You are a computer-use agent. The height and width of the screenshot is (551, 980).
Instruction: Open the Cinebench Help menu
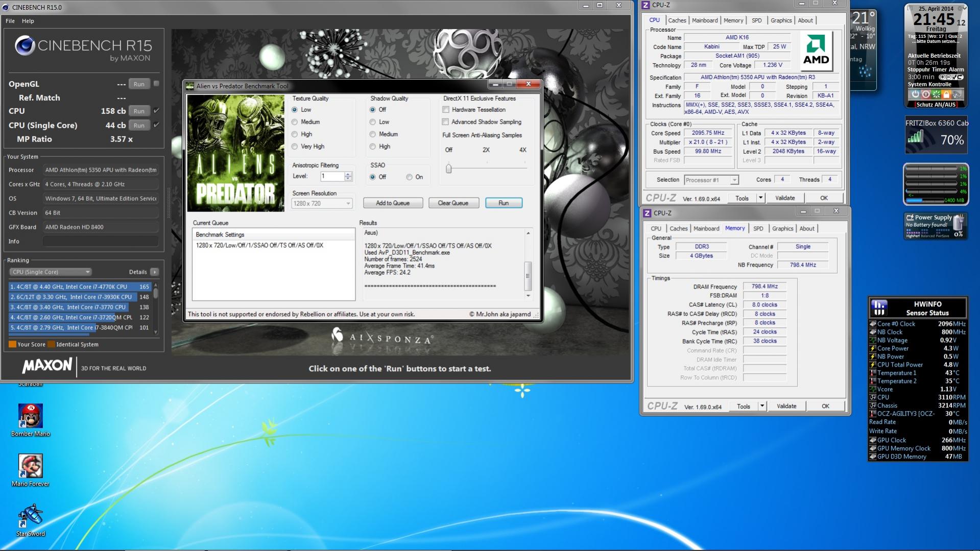coord(28,21)
